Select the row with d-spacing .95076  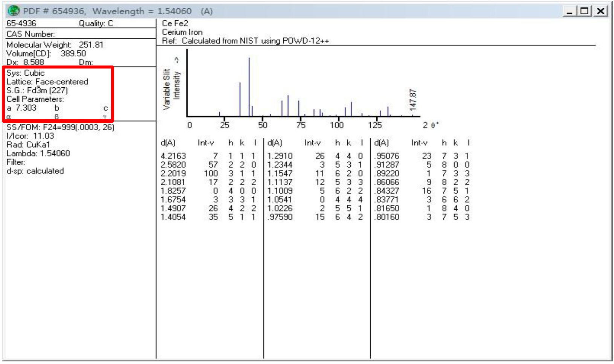(422, 156)
